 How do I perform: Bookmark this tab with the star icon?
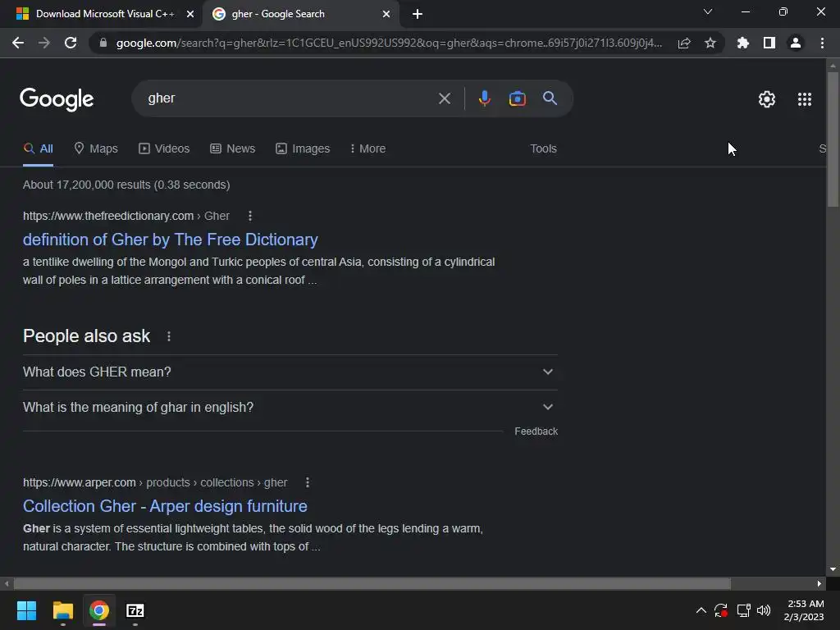click(710, 43)
